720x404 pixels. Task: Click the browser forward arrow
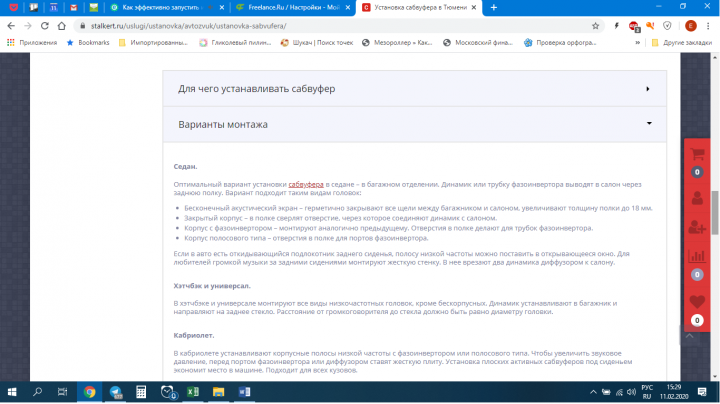28,26
